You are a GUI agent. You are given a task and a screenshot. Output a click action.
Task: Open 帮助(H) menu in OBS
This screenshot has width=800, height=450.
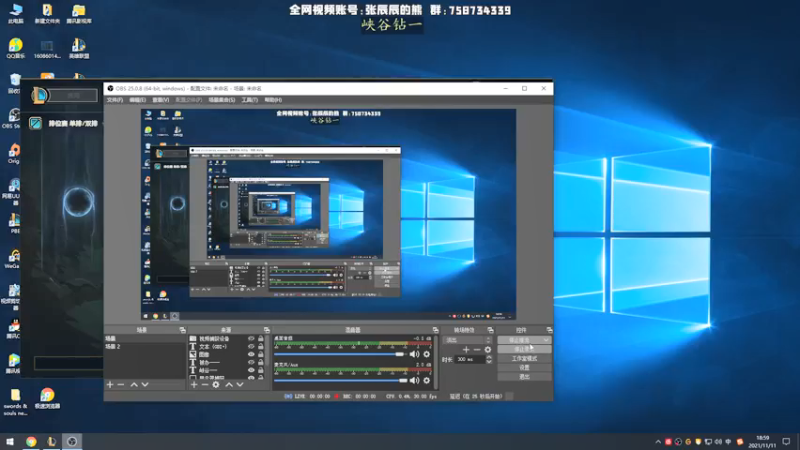[x=273, y=100]
